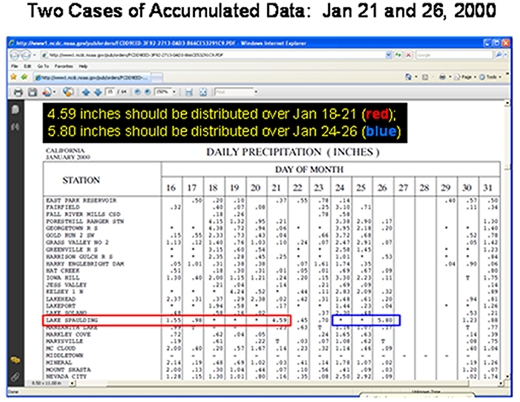Open the Tools menu button
This screenshot has height=402, width=520.
pos(490,77)
